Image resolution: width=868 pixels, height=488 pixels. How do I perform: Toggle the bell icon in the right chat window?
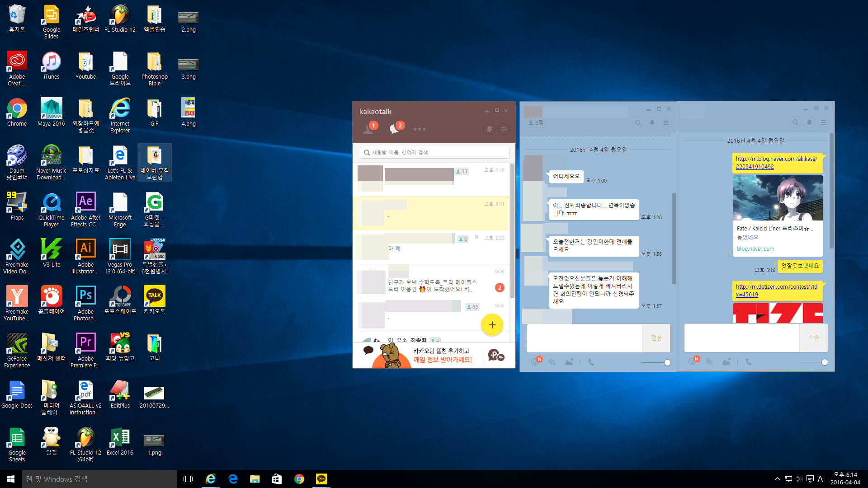point(809,122)
